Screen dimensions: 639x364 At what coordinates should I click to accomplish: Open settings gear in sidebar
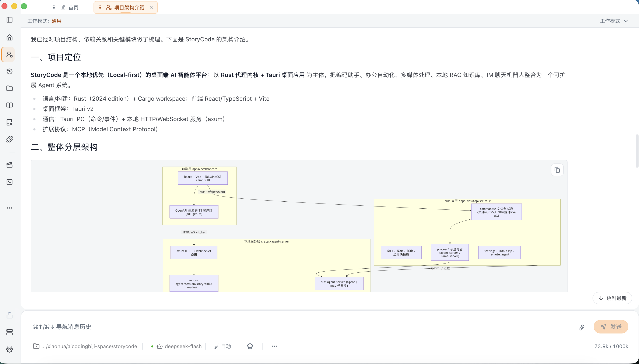coord(10,349)
